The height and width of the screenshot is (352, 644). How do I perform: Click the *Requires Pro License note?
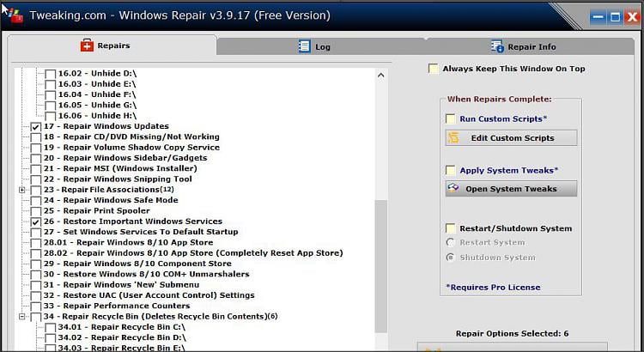(493, 288)
